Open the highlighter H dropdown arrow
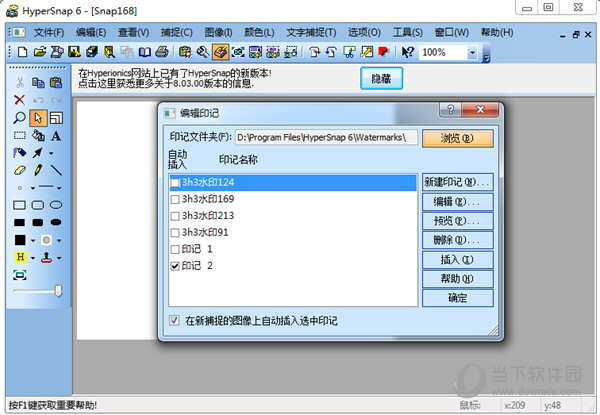 coord(33,258)
